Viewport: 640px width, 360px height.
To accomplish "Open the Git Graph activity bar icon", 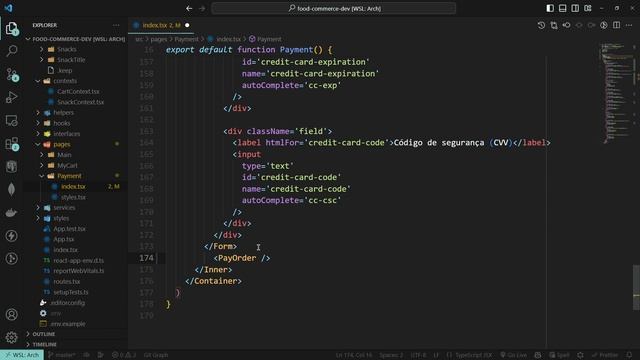I will coord(11,258).
